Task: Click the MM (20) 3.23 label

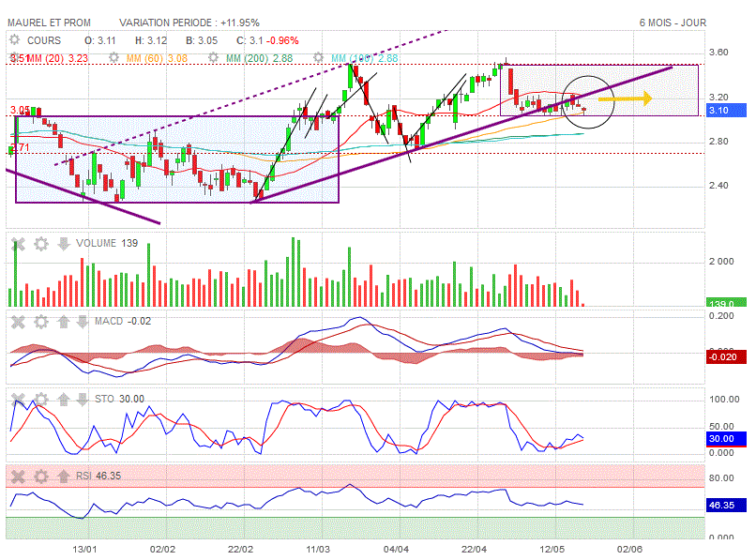Action: click(x=57, y=58)
